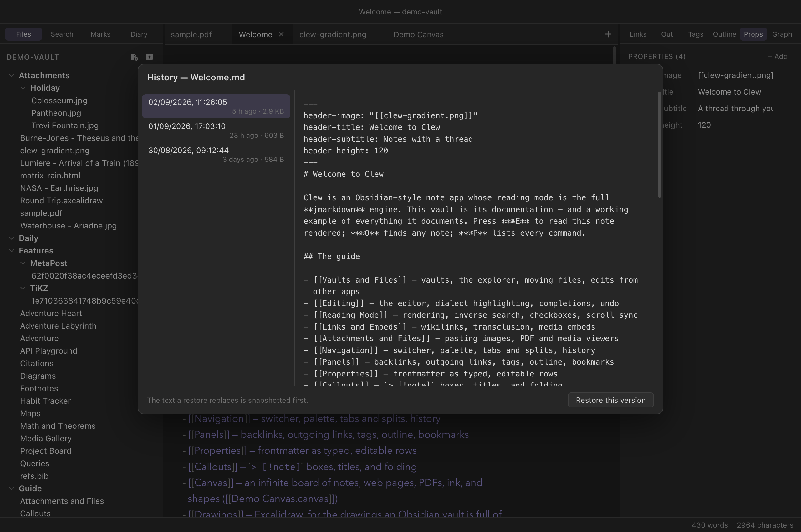The width and height of the screenshot is (801, 532).
Task: Click the Welcome to Clew property value
Action: 729,92
